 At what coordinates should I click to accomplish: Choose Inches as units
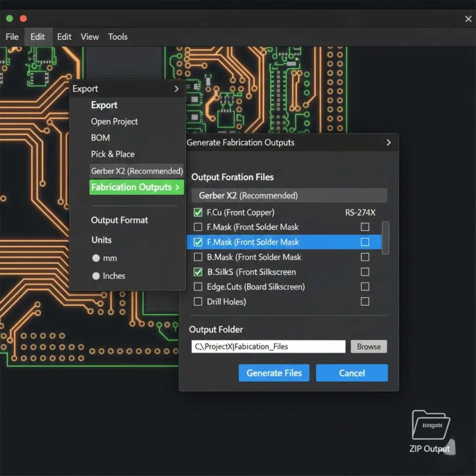click(x=96, y=276)
